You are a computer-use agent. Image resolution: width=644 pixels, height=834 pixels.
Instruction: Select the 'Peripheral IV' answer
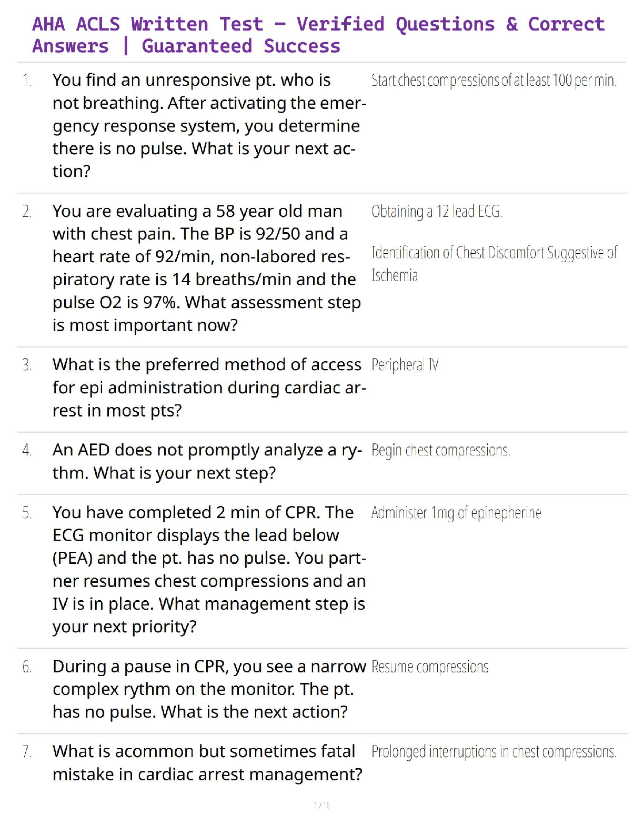tap(405, 365)
